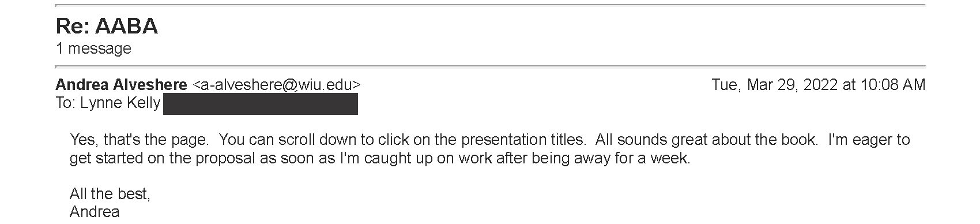The height and width of the screenshot is (224, 980).
Task: Select the "10:08 AM" timestamp
Action: click(x=892, y=85)
